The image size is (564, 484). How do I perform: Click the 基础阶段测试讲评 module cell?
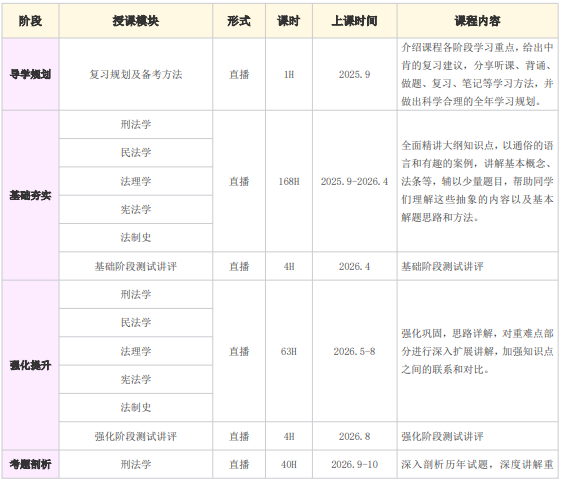(136, 266)
